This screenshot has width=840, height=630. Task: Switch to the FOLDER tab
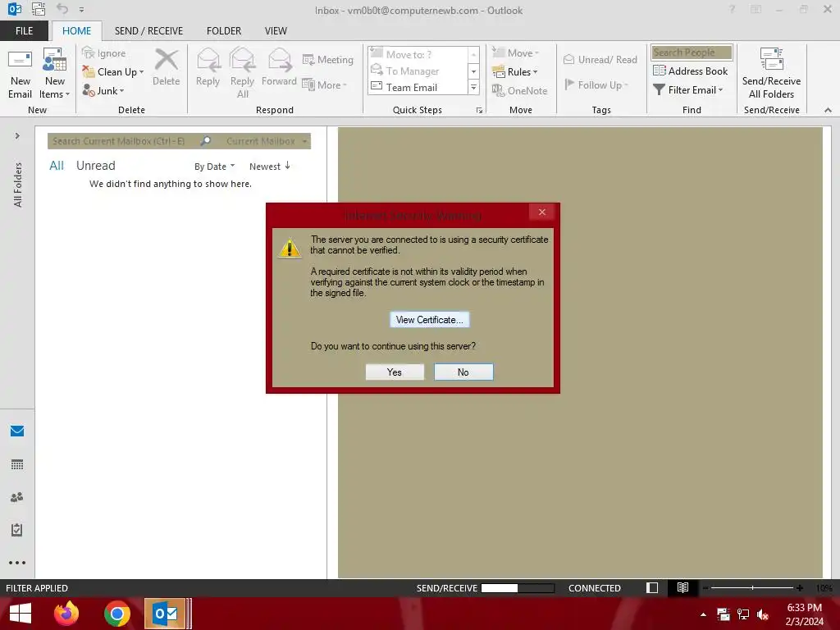[224, 31]
